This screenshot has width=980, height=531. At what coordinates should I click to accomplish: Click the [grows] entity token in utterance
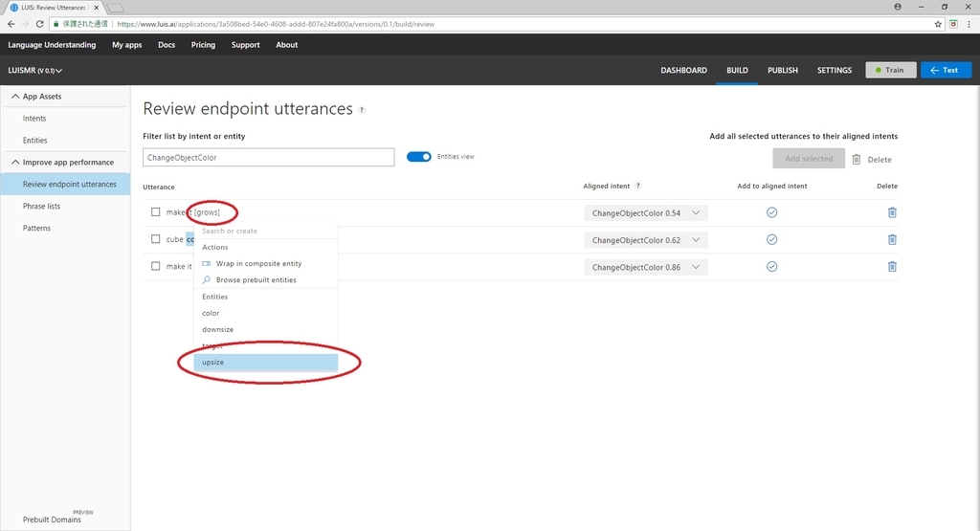[207, 212]
